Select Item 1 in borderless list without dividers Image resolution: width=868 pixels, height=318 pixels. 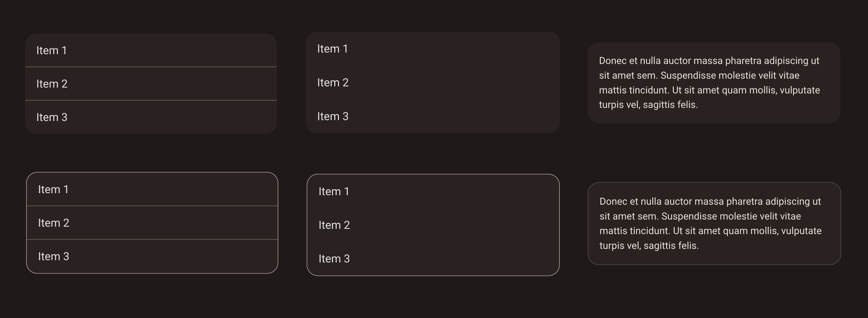(332, 49)
